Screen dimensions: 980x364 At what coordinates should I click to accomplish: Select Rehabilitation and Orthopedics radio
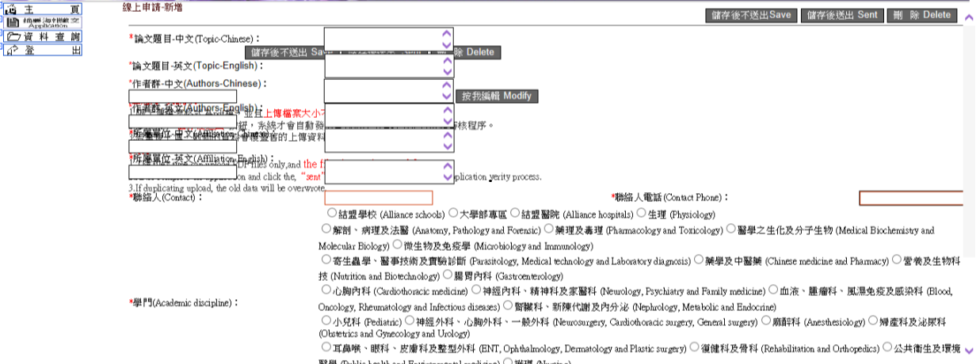click(694, 347)
